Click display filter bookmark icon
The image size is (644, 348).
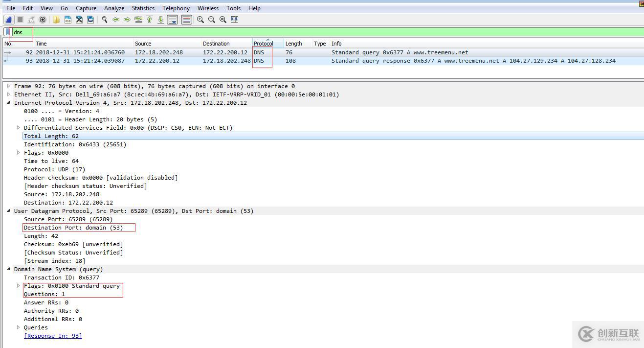pos(7,32)
